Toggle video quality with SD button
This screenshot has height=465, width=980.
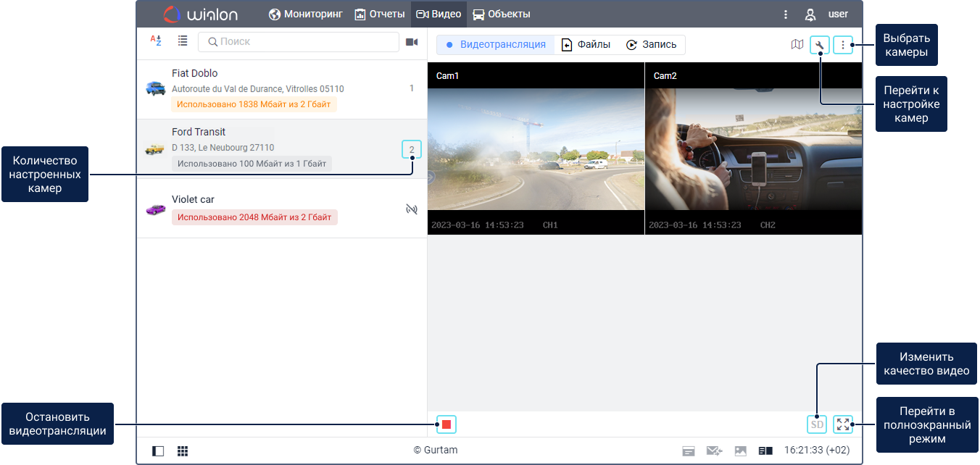click(817, 424)
